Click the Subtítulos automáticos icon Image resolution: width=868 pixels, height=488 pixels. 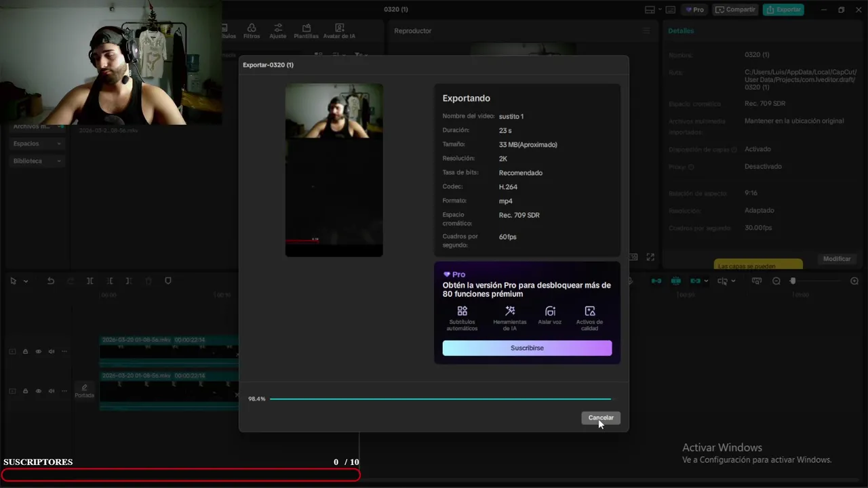click(x=462, y=311)
